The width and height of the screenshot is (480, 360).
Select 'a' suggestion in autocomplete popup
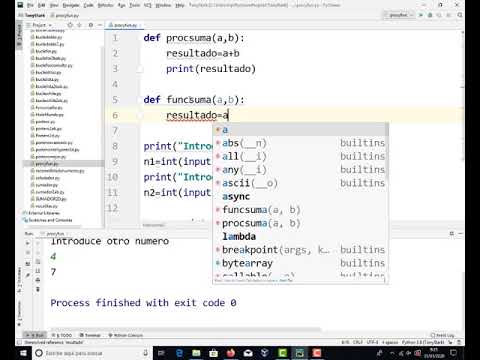[x=300, y=130]
